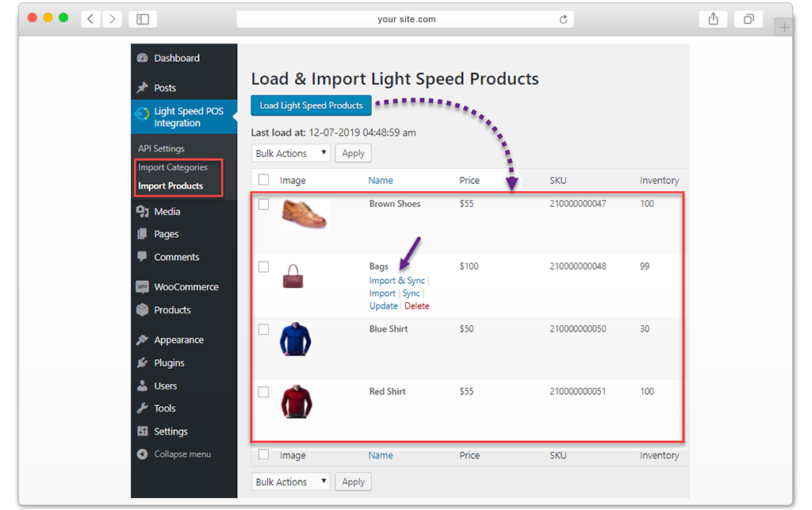This screenshot has height=510, width=812.
Task: Click the Appearance paintbrush icon
Action: [143, 339]
